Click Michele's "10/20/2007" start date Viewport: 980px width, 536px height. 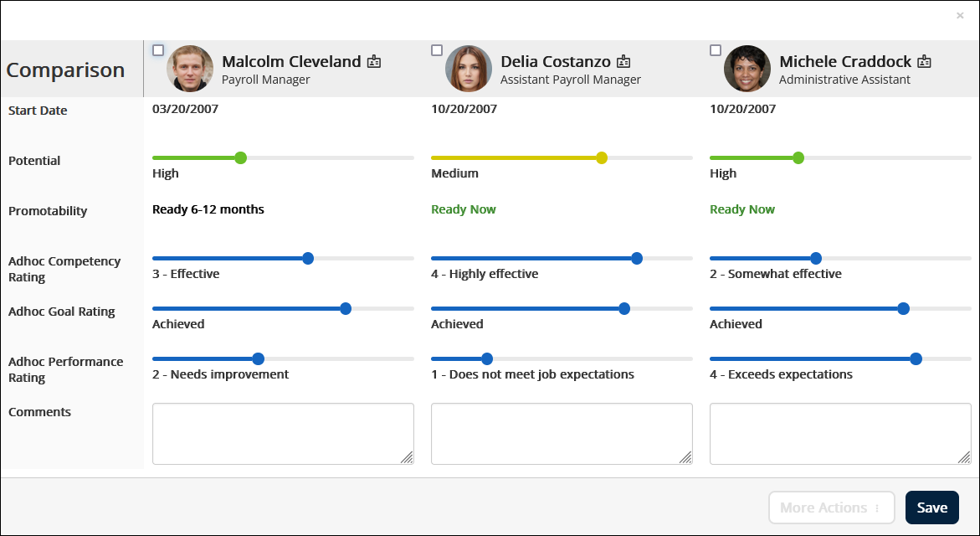click(742, 109)
